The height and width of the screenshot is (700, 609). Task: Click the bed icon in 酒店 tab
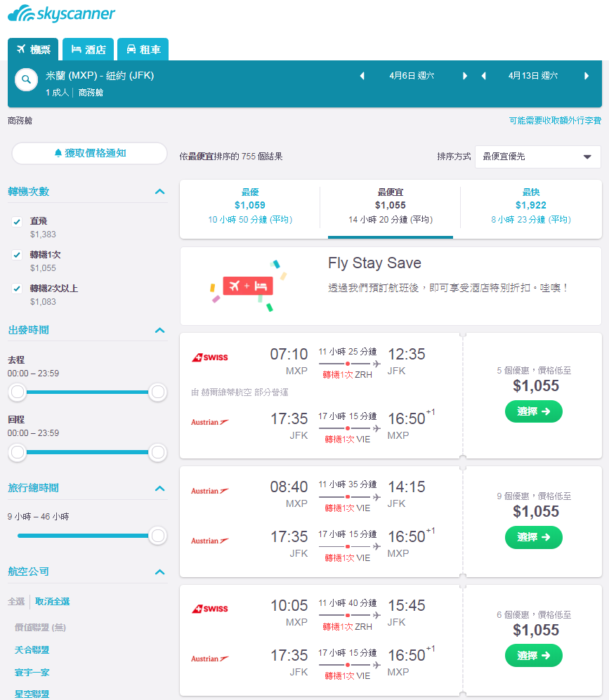(x=76, y=48)
